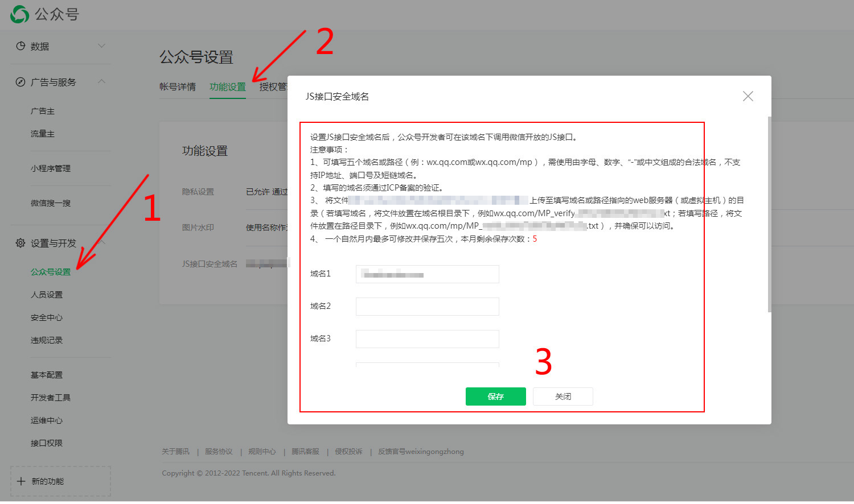Open 微信搜一搜 in the sidebar
The width and height of the screenshot is (854, 504).
point(51,203)
